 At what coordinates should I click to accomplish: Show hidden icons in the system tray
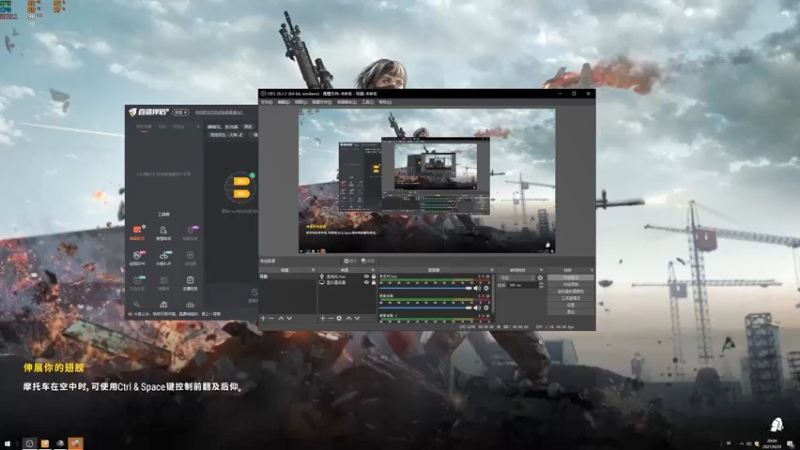(x=742, y=444)
